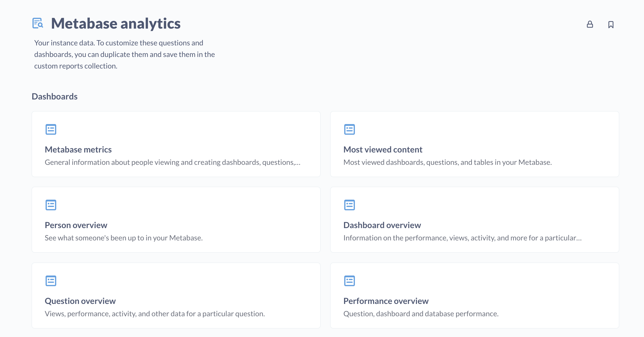Open the Dashboard overview dashboard
This screenshot has height=337, width=644.
click(382, 225)
